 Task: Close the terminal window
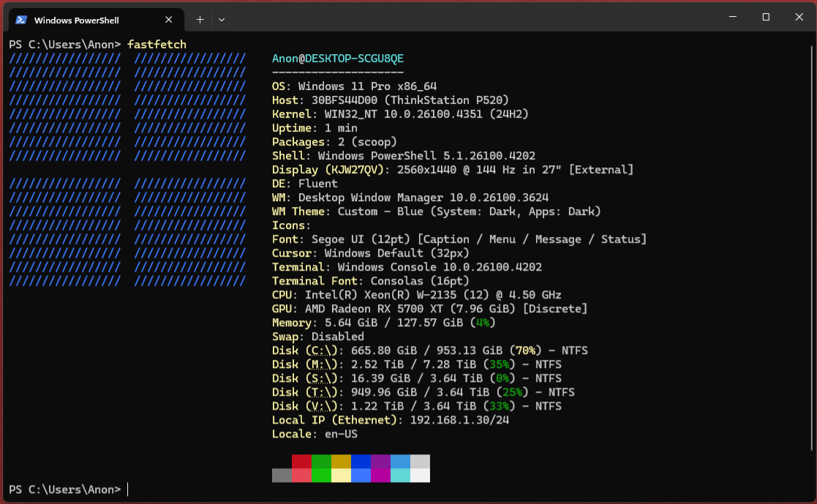point(799,17)
